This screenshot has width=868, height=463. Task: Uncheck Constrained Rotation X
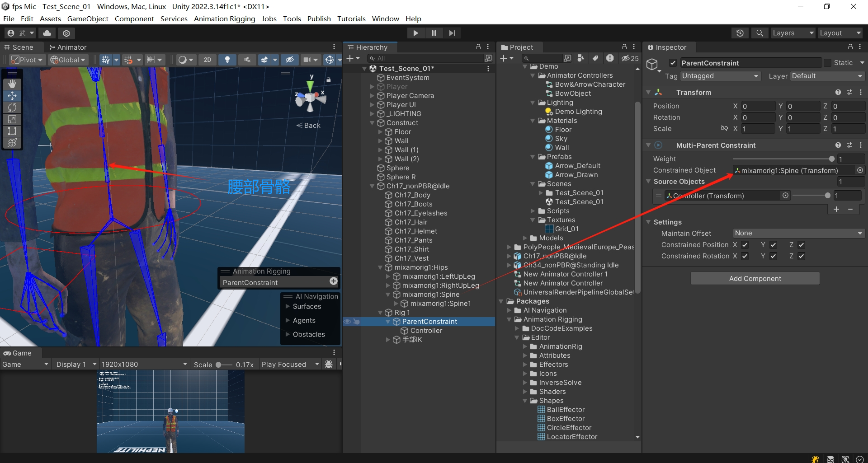[x=745, y=256]
